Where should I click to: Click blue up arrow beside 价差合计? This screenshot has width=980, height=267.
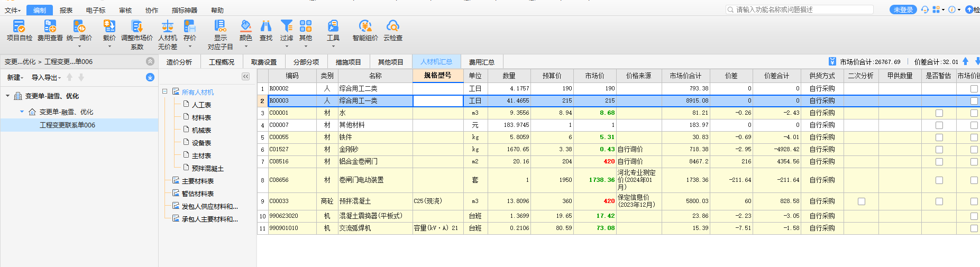965,61
